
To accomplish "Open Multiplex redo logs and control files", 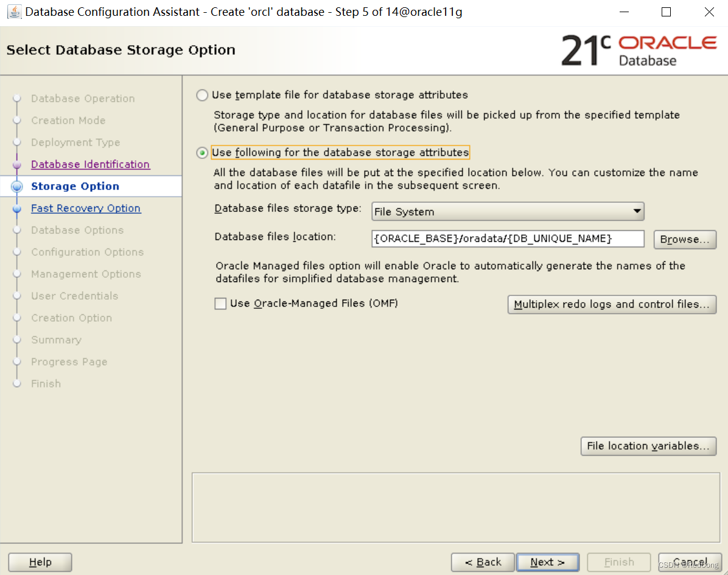I will [612, 304].
